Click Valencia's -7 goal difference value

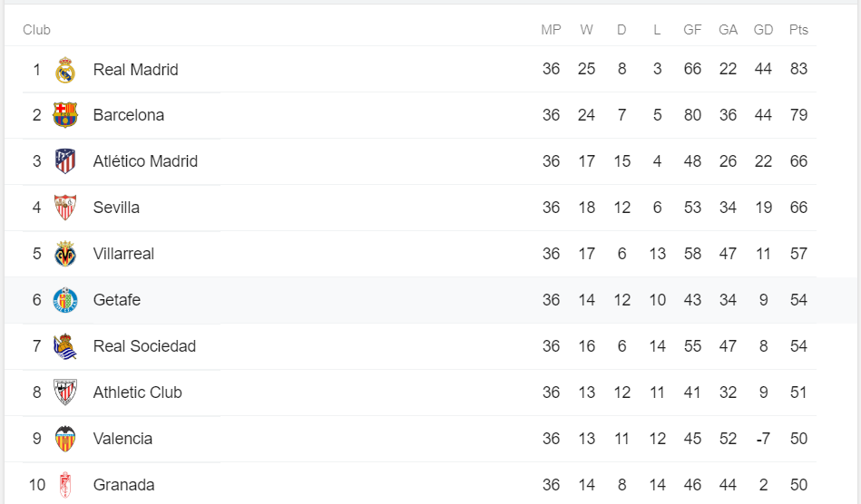pos(763,438)
